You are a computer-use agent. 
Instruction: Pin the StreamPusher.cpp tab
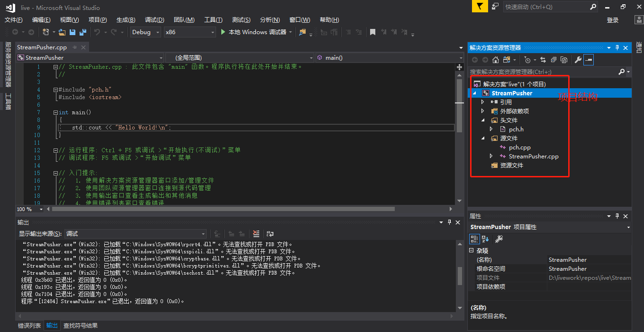(74, 47)
